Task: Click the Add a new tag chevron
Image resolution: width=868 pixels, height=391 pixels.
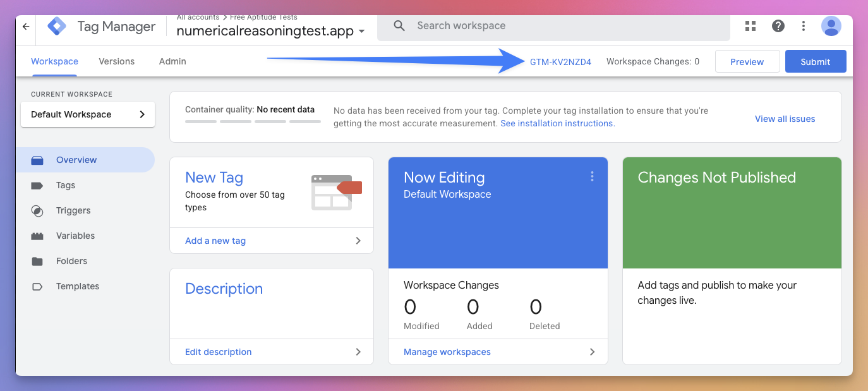Action: 358,241
